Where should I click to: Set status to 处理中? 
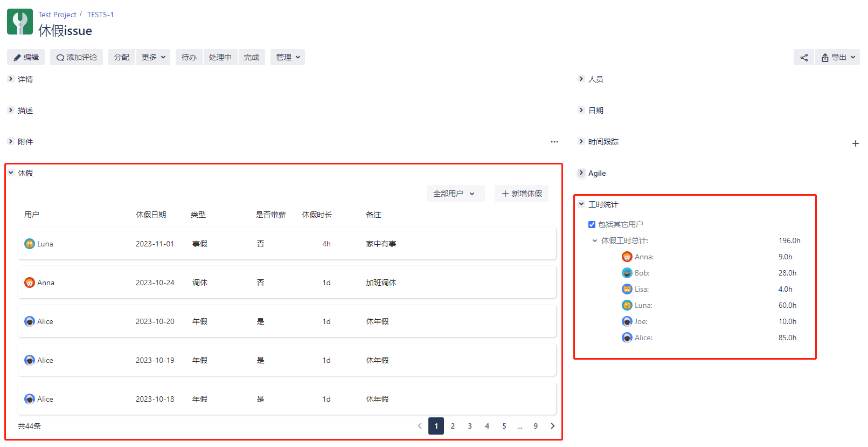point(220,57)
